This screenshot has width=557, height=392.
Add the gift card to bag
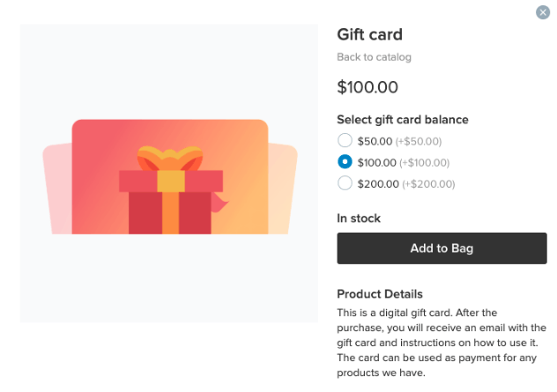pos(442,248)
